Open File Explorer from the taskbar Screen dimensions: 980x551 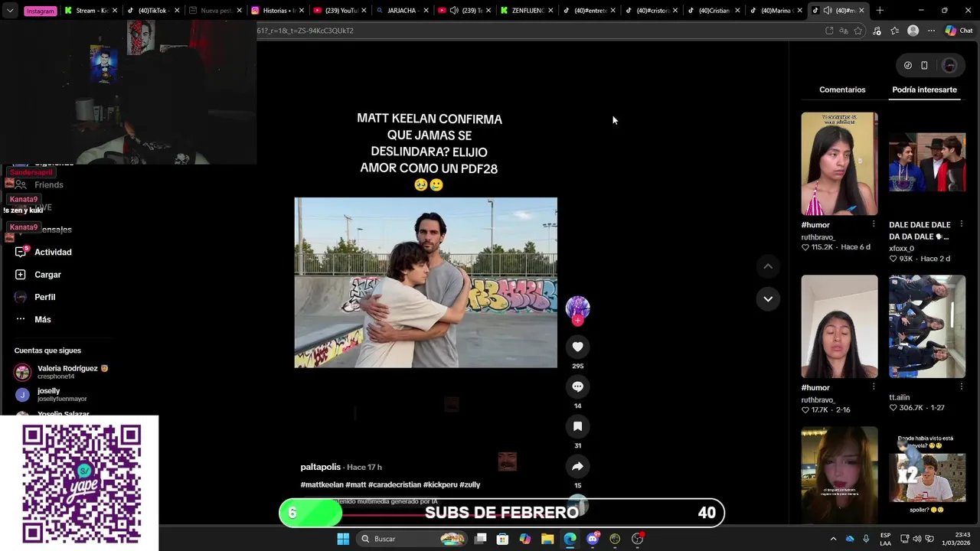click(x=547, y=539)
